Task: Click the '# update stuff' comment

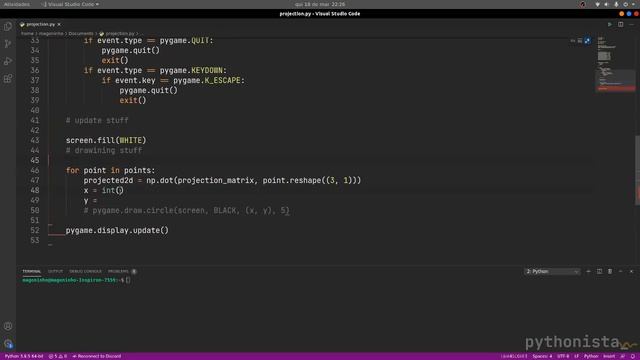Action: (97, 120)
